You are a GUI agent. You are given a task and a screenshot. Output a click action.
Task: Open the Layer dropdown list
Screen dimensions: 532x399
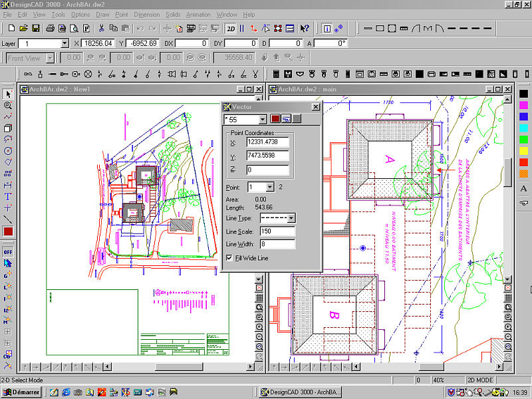(65, 43)
